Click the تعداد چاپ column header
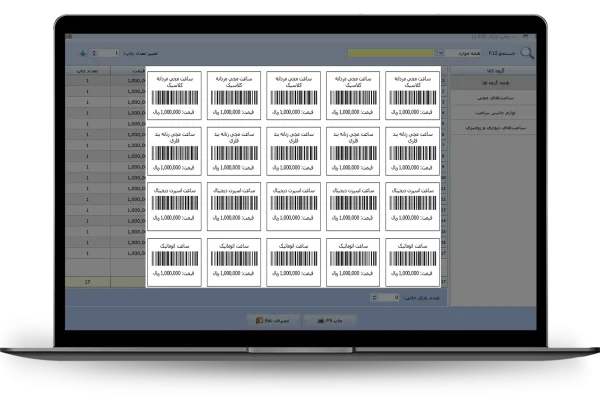 (x=88, y=71)
